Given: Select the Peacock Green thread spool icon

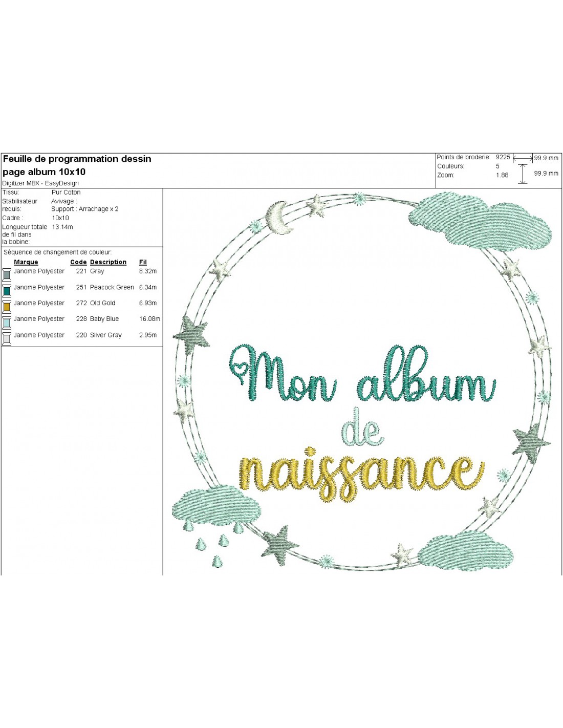Looking at the screenshot, I should [7, 291].
